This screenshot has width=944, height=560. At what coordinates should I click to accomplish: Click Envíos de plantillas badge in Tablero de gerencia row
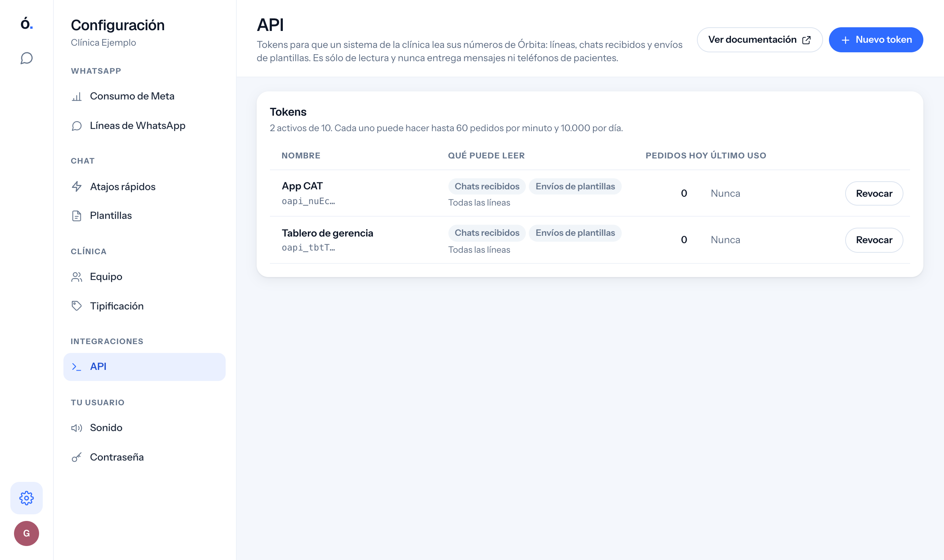(x=575, y=233)
